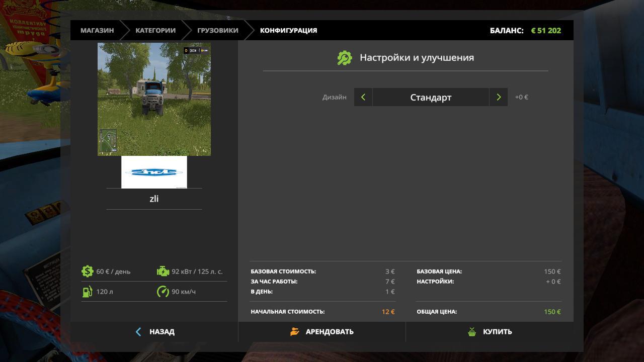Go to Магазин breadcrumb tab
Viewport: 644px width, 362px height.
[x=97, y=30]
